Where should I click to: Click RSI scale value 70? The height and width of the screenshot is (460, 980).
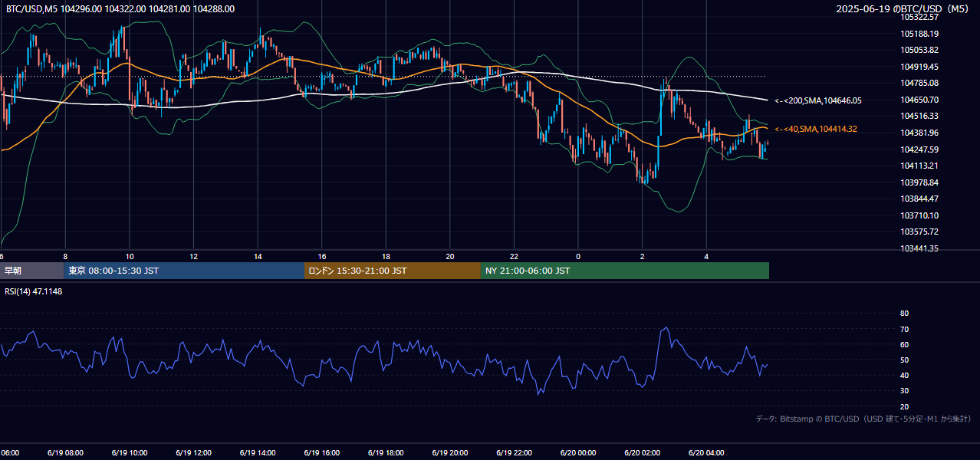point(904,330)
